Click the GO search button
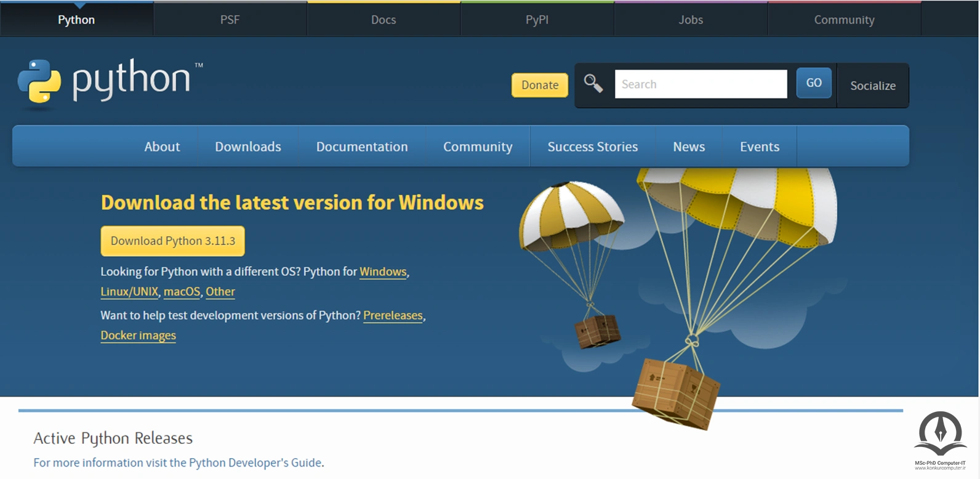This screenshot has width=980, height=479. point(814,83)
